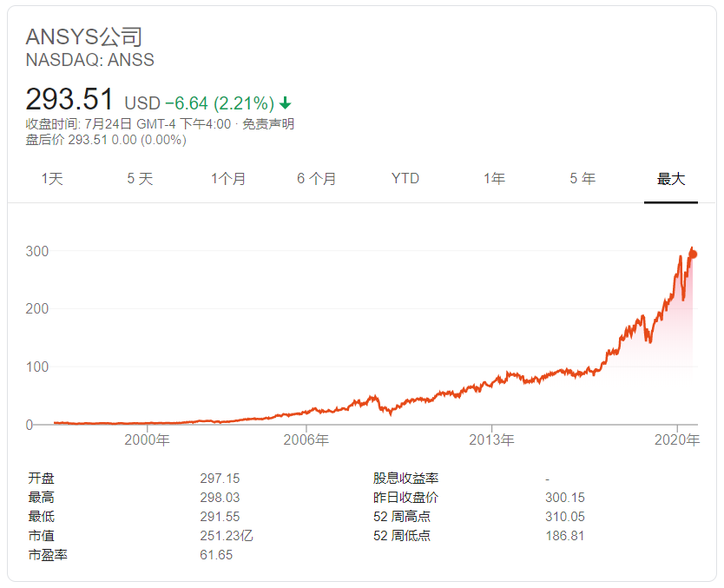Show the 1年 chart range
This screenshot has width=724, height=588.
(x=494, y=178)
